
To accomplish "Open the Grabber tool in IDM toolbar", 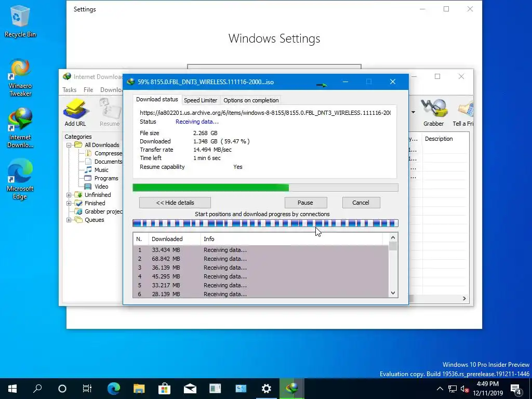I will pos(433,112).
